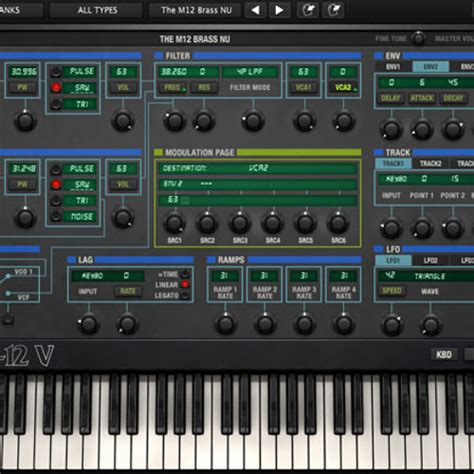The width and height of the screenshot is (474, 474).
Task: Click the Ramp 2 rate knob
Action: pyautogui.click(x=265, y=324)
